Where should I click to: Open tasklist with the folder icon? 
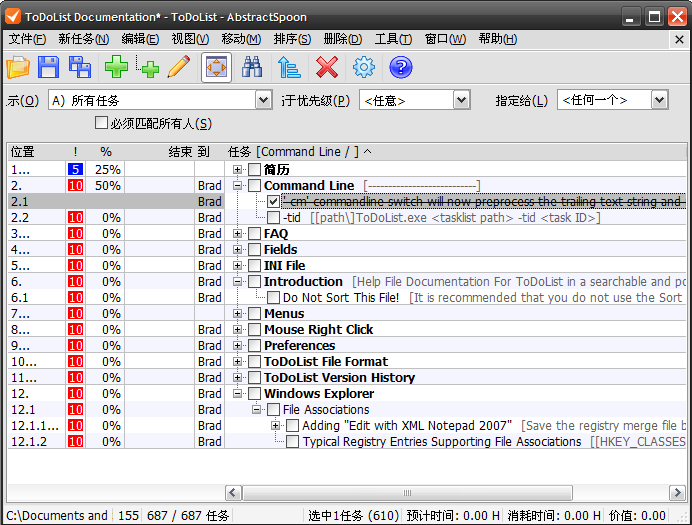coord(18,68)
